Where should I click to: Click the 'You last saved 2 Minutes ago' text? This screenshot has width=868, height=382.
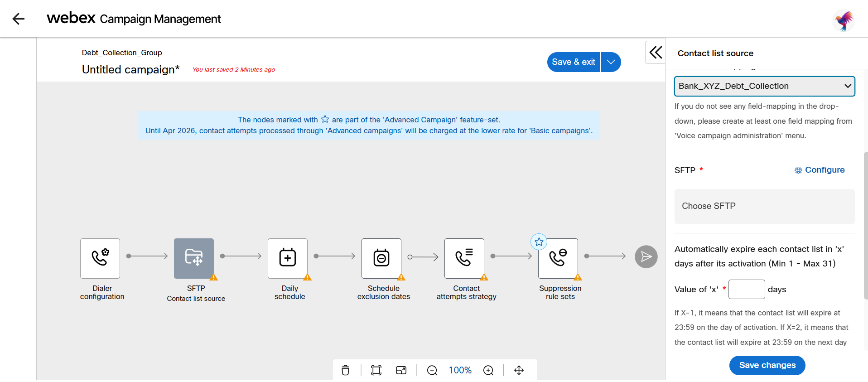click(x=234, y=69)
